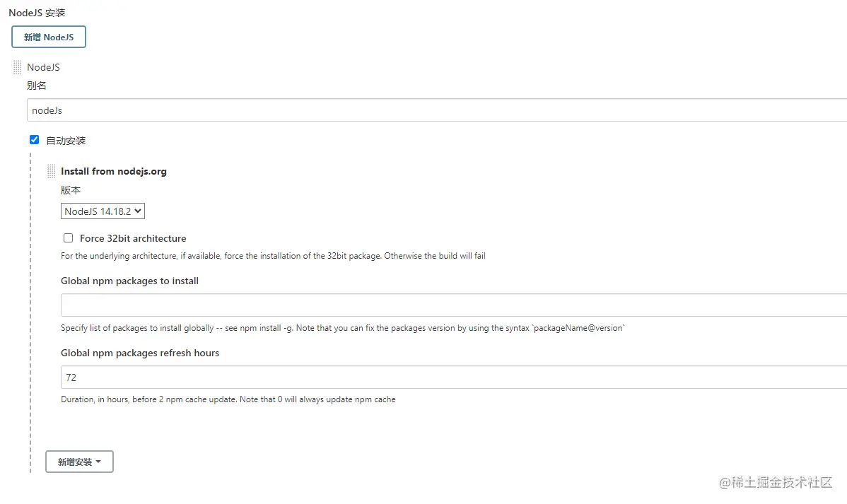
Task: Enable Force 32bit architecture checkbox
Action: point(69,238)
